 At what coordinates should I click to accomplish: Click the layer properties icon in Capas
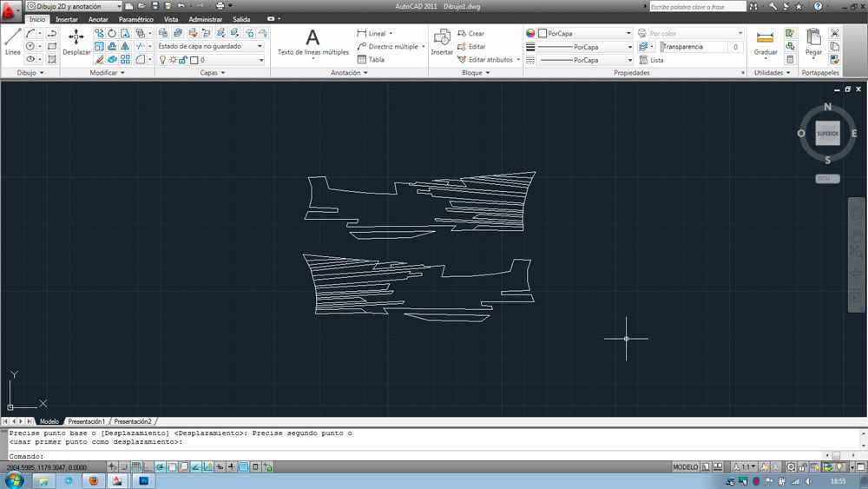click(x=163, y=33)
